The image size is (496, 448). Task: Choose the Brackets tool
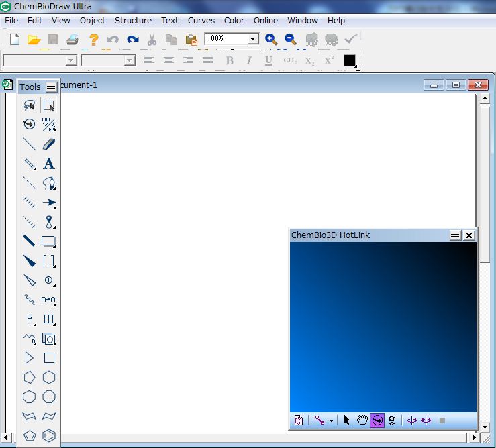pyautogui.click(x=49, y=260)
